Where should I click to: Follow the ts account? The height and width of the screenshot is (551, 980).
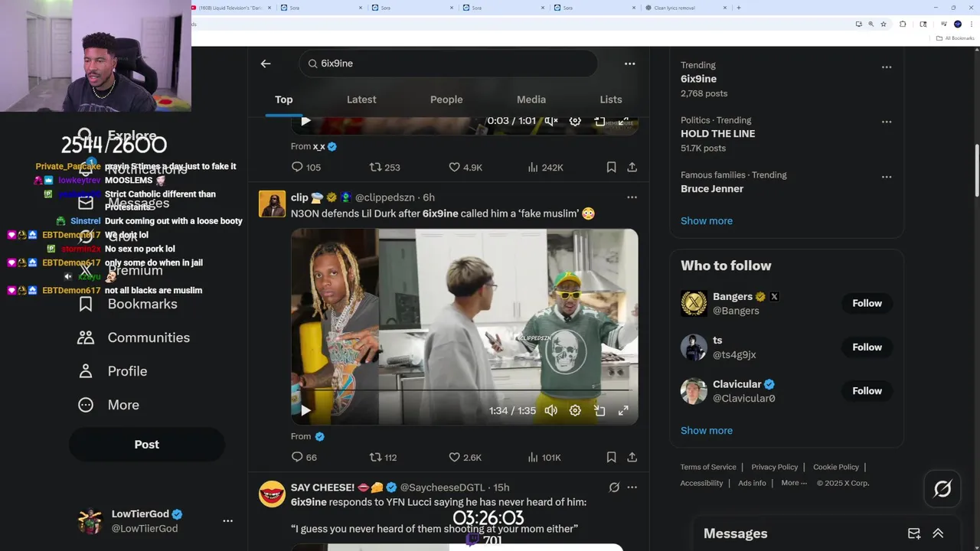point(867,347)
